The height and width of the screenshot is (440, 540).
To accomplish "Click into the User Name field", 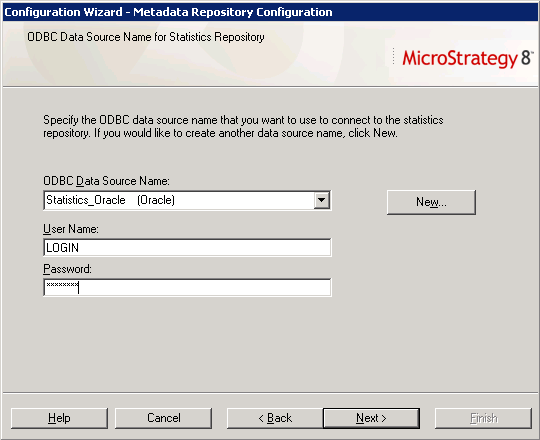I will (187, 248).
